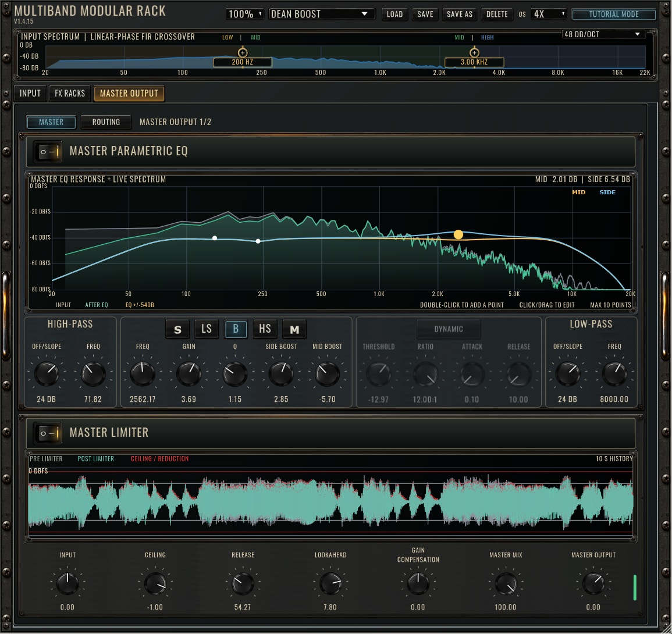Enable Tutorial Mode
Image resolution: width=672 pixels, height=634 pixels.
click(614, 14)
